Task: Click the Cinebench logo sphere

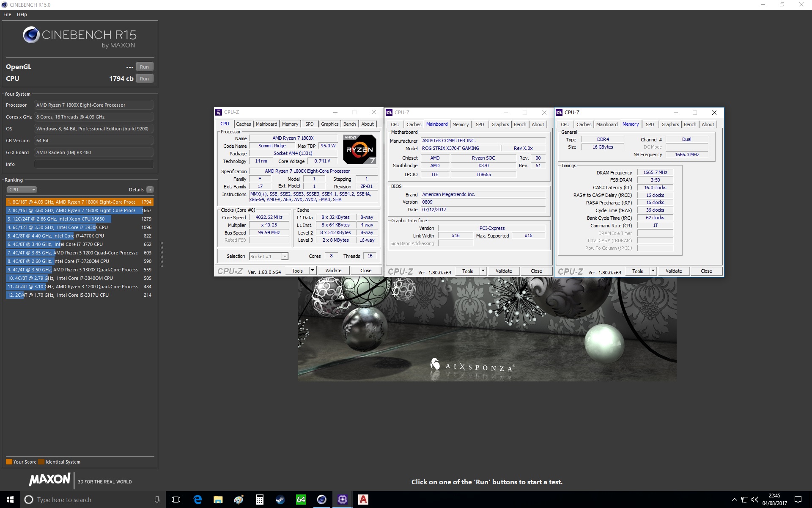Action: click(31, 35)
